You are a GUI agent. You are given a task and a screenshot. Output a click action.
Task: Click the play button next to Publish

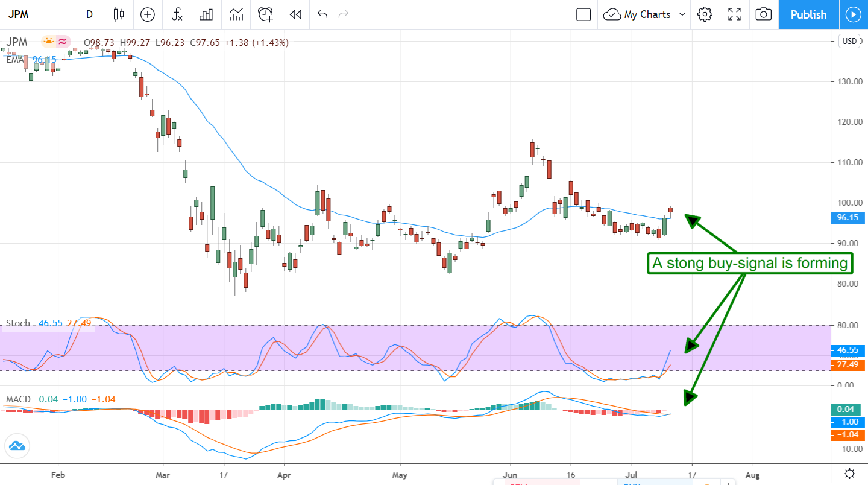click(853, 14)
